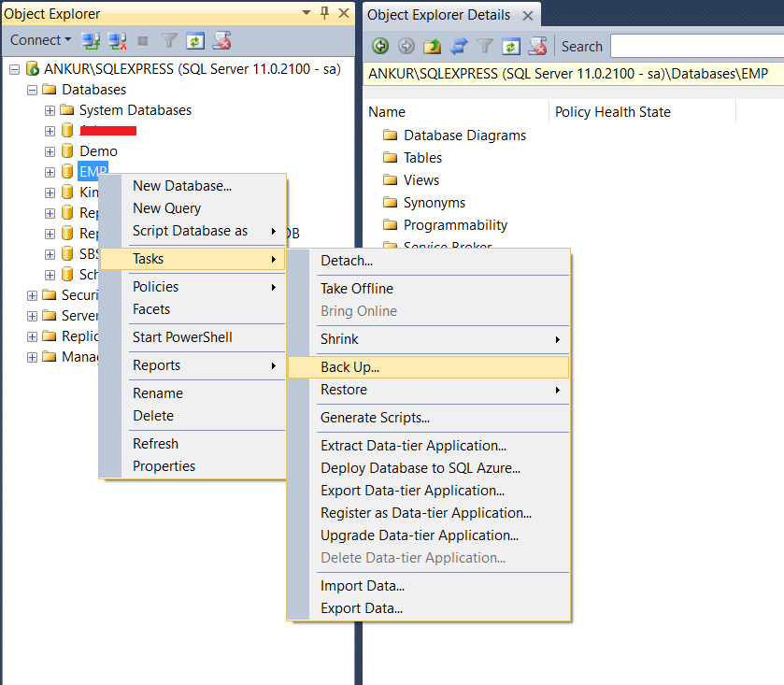
Task: Choose Start PowerShell from context menu
Action: pos(192,337)
